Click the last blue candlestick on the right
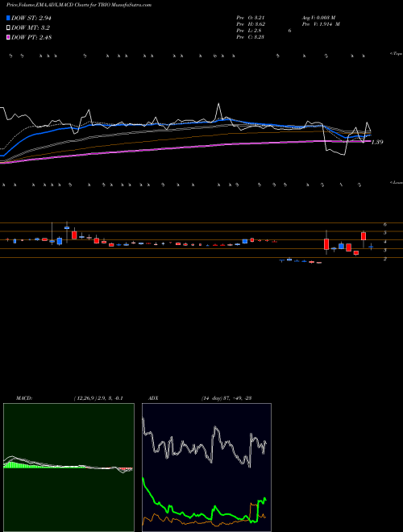 pyautogui.click(x=371, y=247)
